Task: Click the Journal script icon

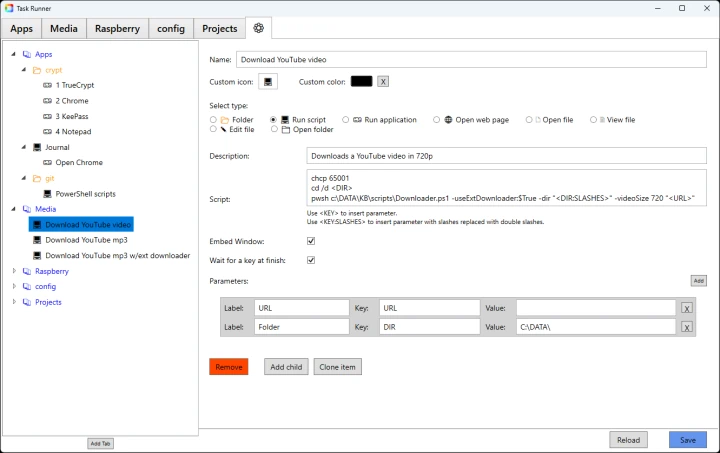Action: pyautogui.click(x=37, y=147)
